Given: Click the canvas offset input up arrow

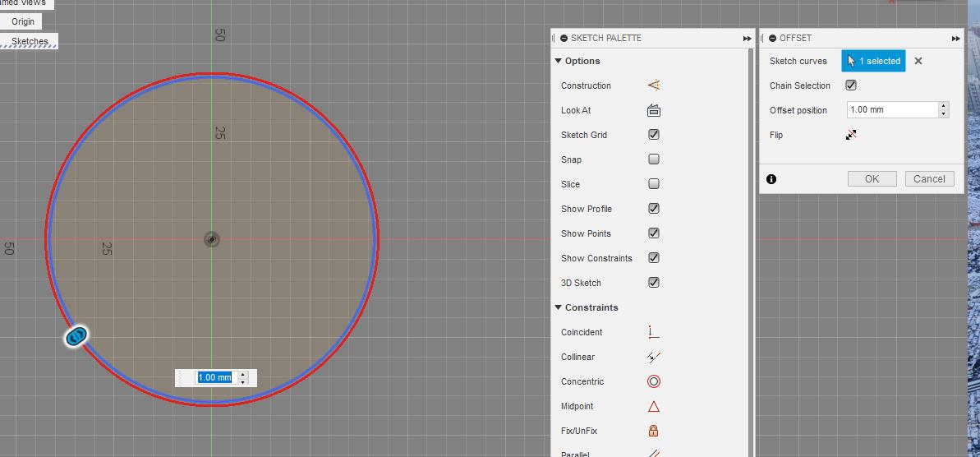Looking at the screenshot, I should tap(243, 375).
